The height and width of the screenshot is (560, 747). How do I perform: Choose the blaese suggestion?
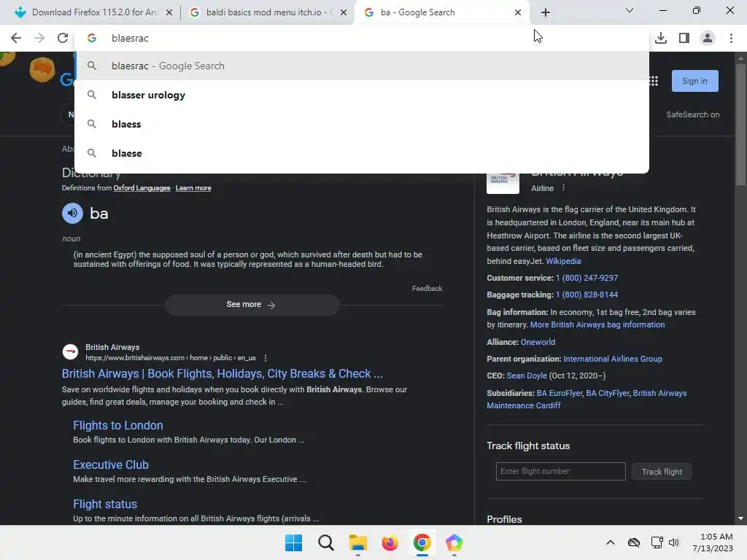[362, 153]
